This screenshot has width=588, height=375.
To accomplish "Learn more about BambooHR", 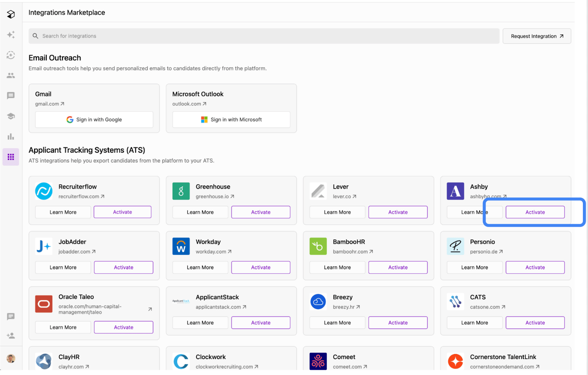I will pos(337,267).
